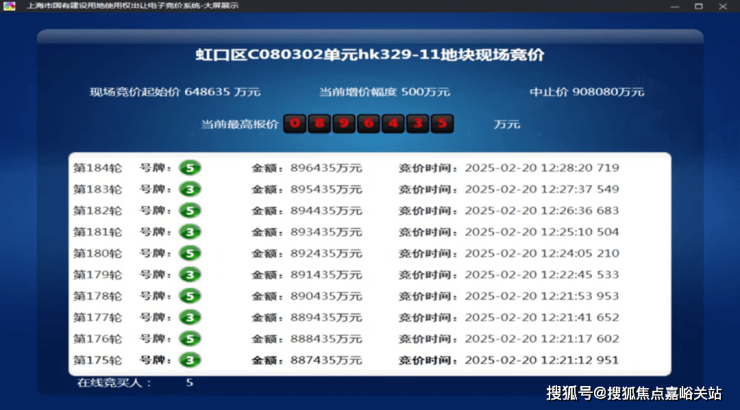Click the first digit 0 of the highest bid counter
The width and height of the screenshot is (740, 410).
coord(294,124)
